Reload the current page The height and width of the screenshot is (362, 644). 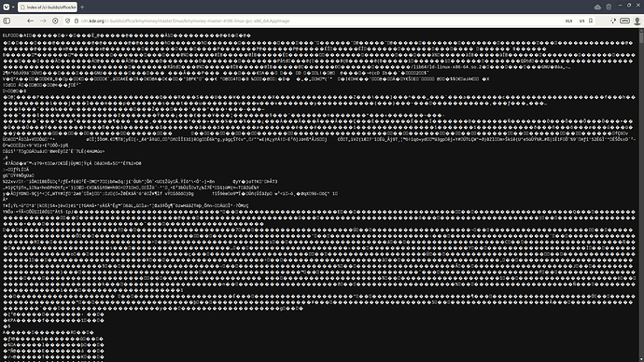coord(55,21)
